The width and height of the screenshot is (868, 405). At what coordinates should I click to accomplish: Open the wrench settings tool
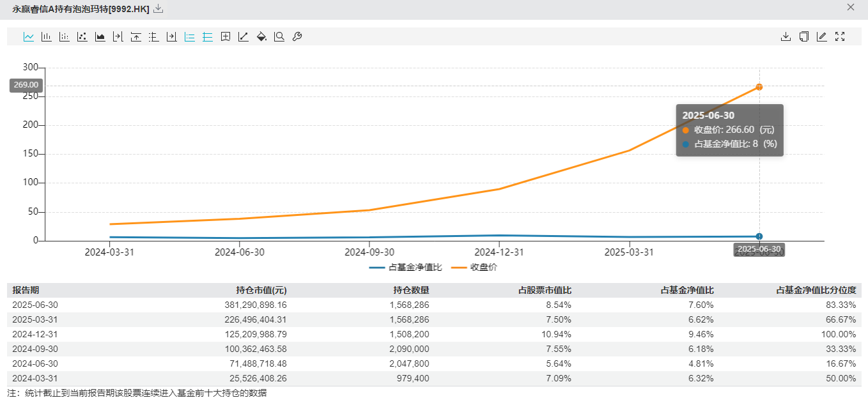(x=297, y=37)
